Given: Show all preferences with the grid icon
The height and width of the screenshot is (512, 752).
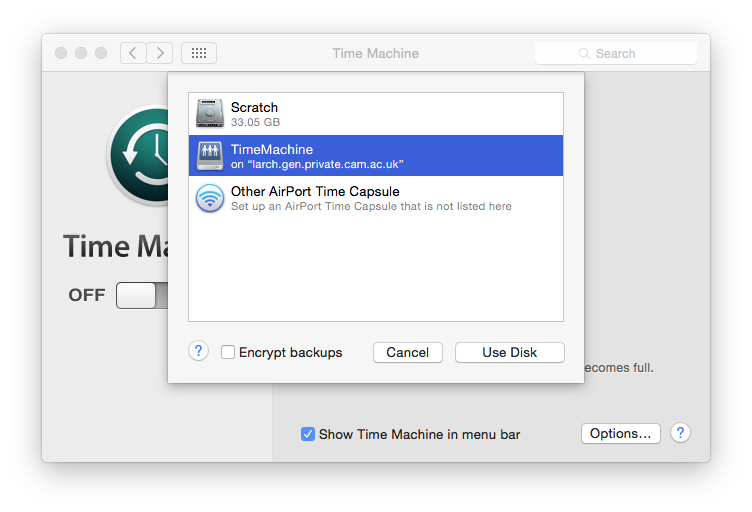Looking at the screenshot, I should [199, 53].
